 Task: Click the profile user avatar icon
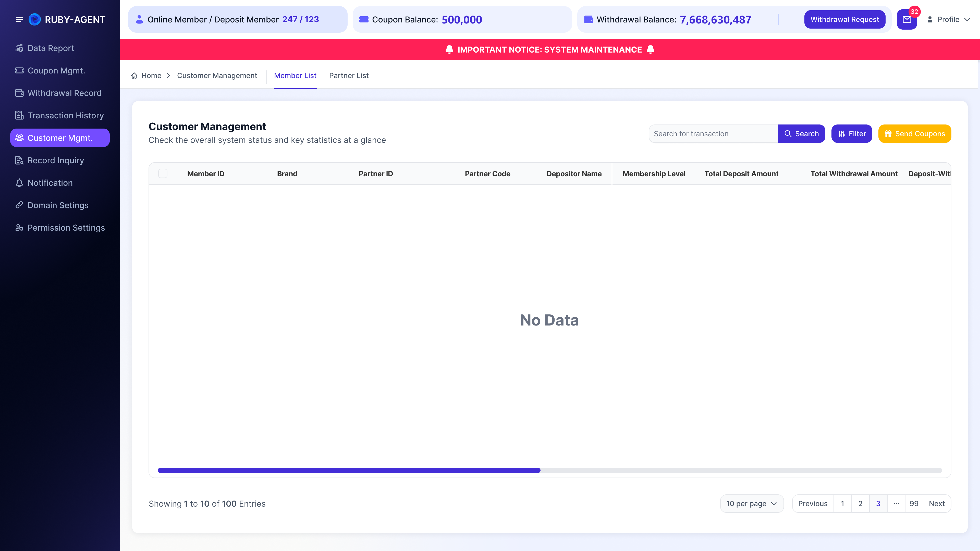tap(930, 19)
